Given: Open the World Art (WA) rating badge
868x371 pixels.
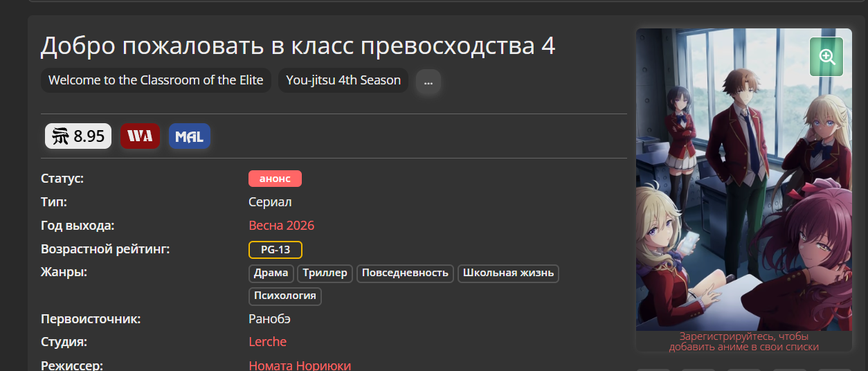Looking at the screenshot, I should click(140, 136).
